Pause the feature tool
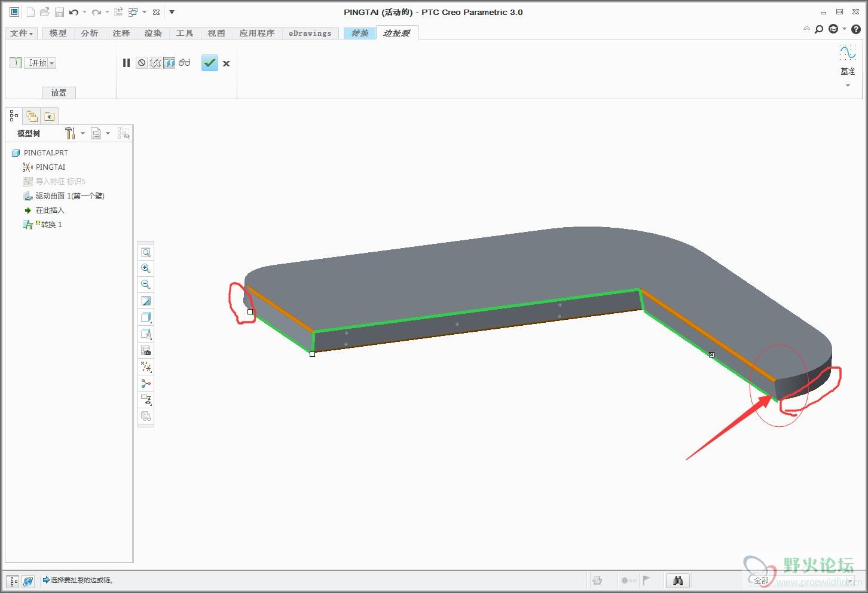This screenshot has height=593, width=868. [x=126, y=63]
